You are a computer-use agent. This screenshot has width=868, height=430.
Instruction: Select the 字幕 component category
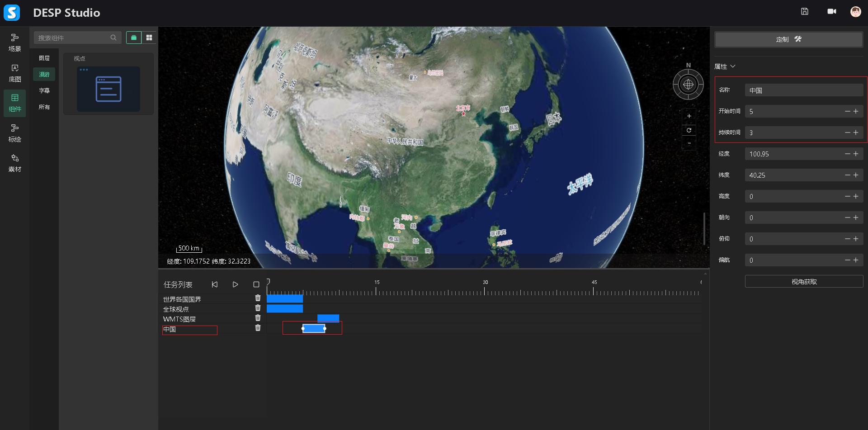pos(44,91)
